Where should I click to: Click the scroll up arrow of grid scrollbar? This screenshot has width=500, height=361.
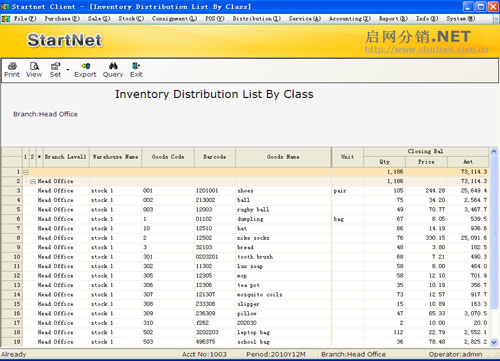coord(494,151)
